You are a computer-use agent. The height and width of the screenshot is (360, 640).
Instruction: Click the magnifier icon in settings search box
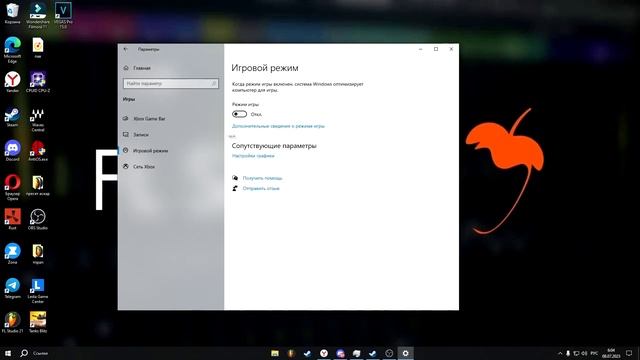point(213,83)
